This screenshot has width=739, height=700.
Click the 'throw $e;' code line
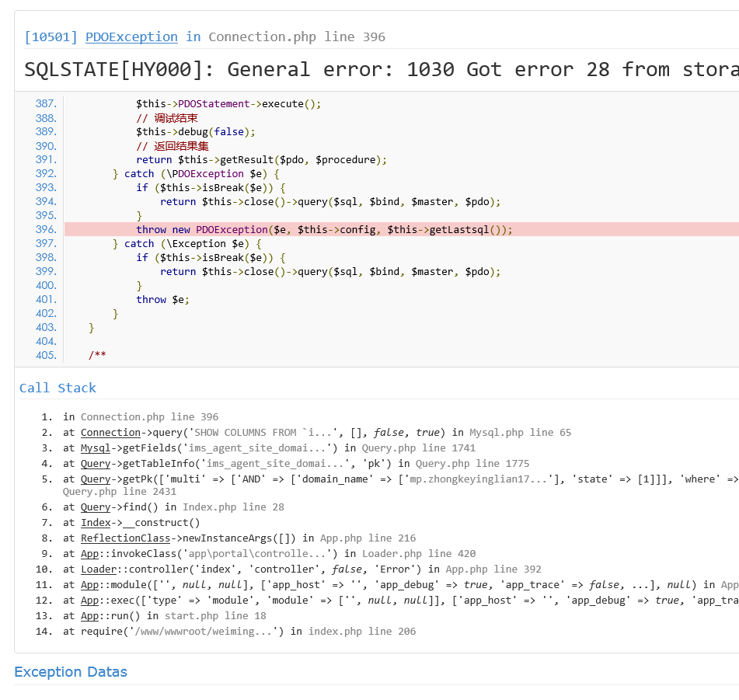click(162, 300)
